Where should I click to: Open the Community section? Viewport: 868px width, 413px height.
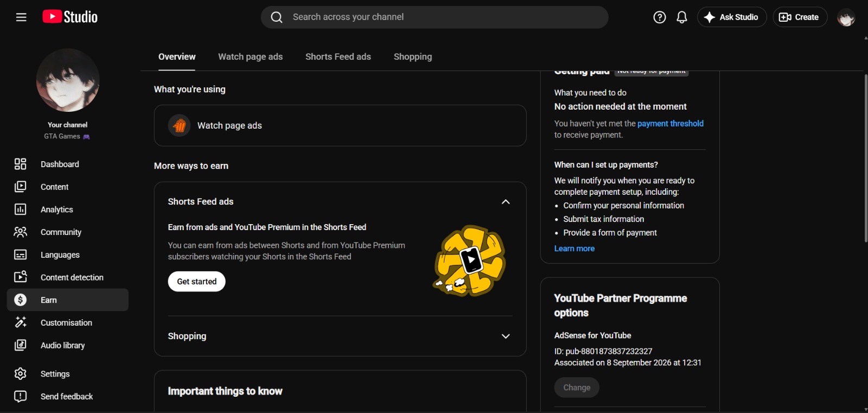coord(68,232)
